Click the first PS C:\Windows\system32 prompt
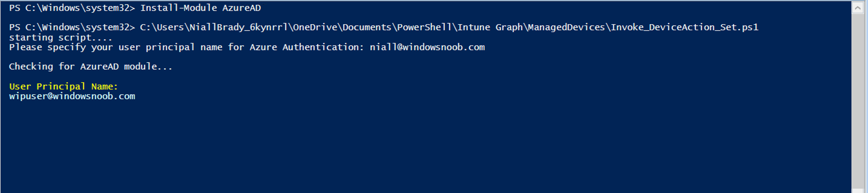Viewport: 868px width, 193px height. pyautogui.click(x=72, y=8)
